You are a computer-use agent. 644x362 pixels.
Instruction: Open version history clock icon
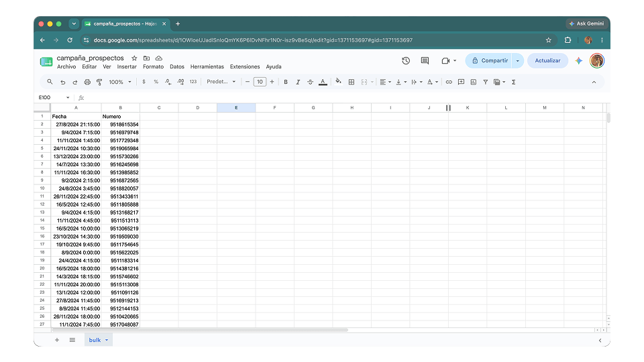click(406, 61)
